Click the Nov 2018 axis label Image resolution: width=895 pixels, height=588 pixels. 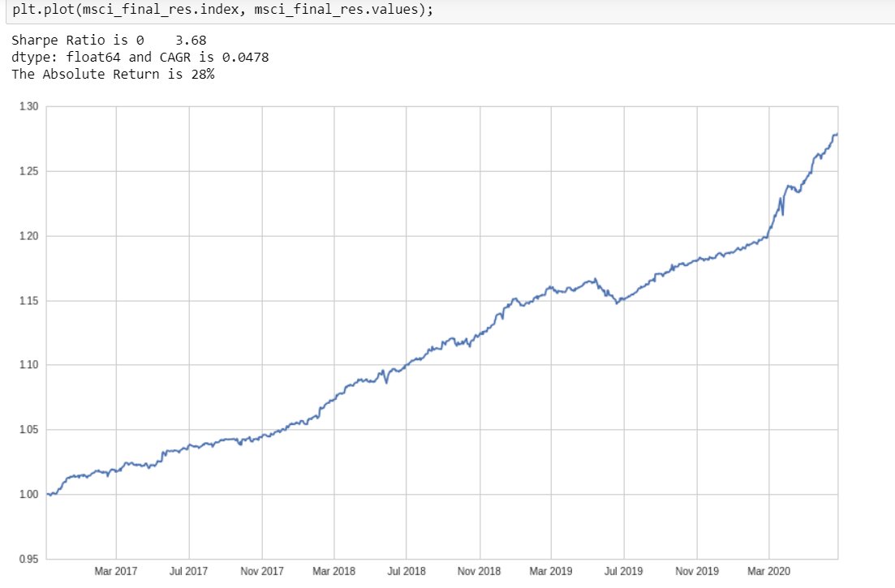(x=479, y=571)
